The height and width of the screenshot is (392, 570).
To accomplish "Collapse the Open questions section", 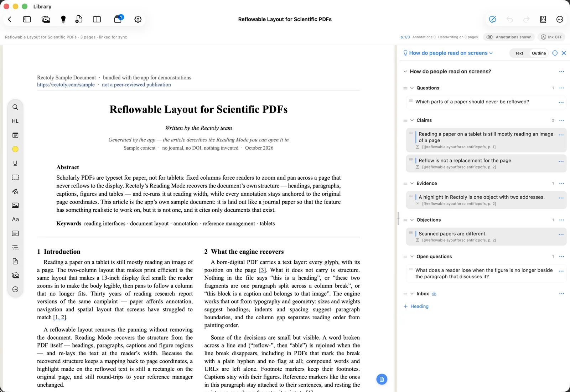I will [x=412, y=257].
